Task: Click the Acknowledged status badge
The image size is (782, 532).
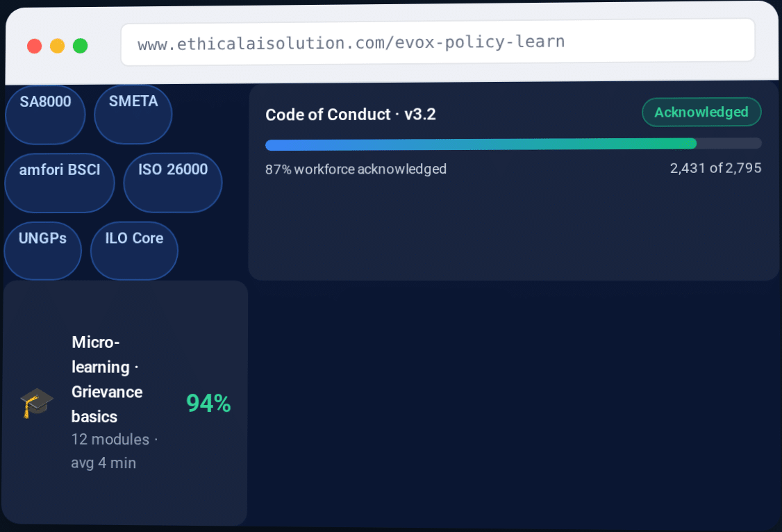Action: [701, 113]
